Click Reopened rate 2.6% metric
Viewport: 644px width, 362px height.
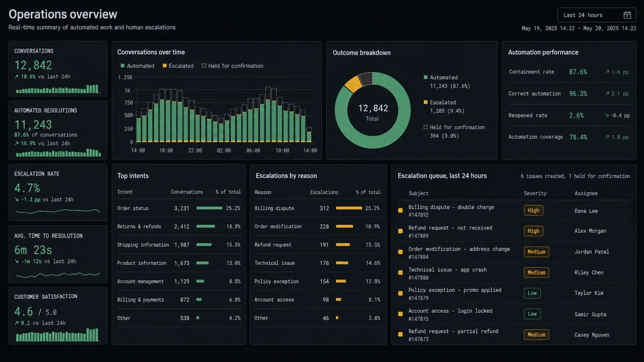[569, 115]
